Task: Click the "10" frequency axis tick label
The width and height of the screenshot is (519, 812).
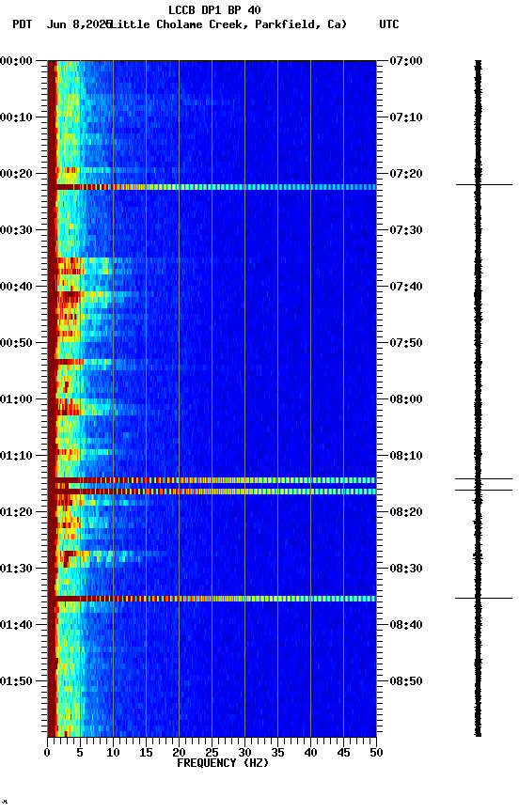Action: click(x=114, y=753)
